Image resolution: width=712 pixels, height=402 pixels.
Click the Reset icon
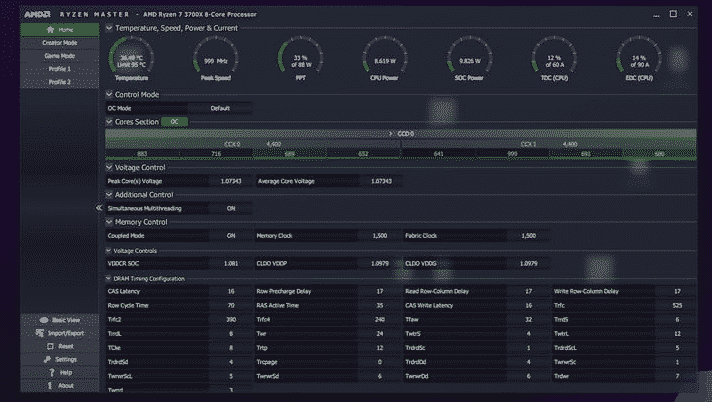click(50, 346)
